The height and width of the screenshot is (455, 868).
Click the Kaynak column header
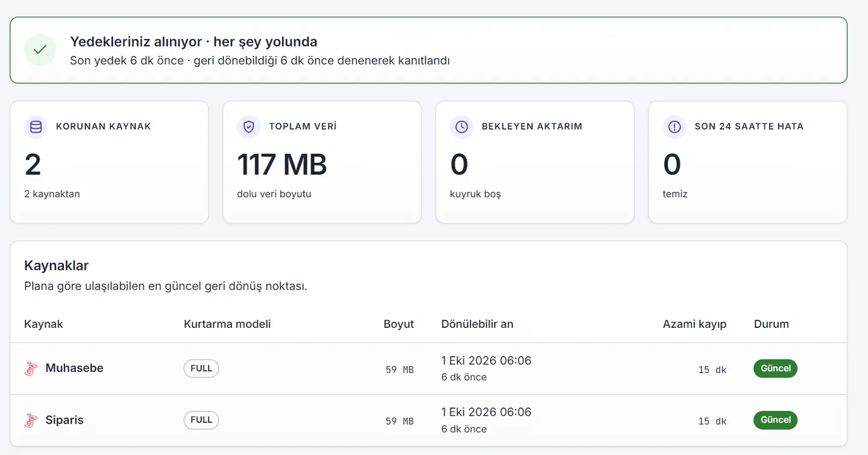click(x=43, y=324)
